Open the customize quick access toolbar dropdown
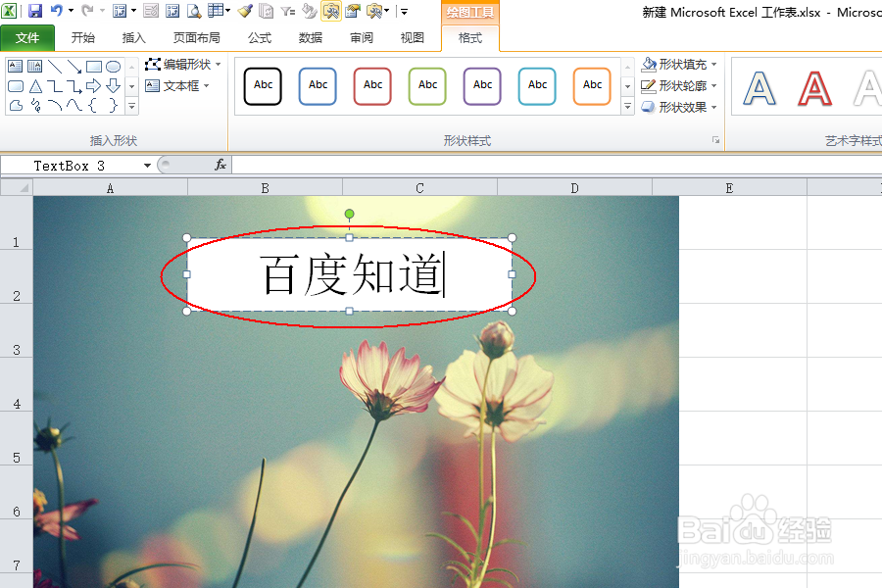Image resolution: width=882 pixels, height=588 pixels. click(x=404, y=11)
